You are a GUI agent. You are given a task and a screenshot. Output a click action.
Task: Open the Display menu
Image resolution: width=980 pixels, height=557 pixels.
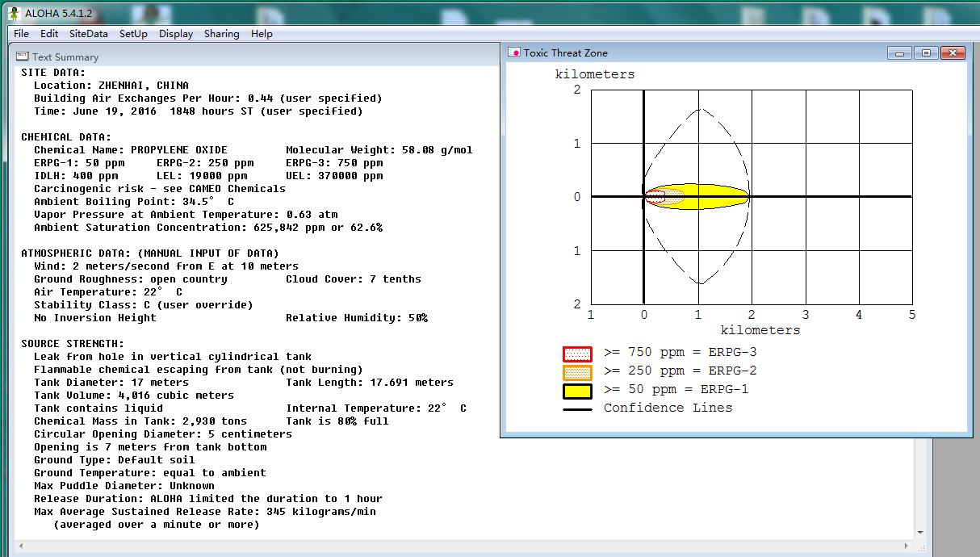click(176, 34)
